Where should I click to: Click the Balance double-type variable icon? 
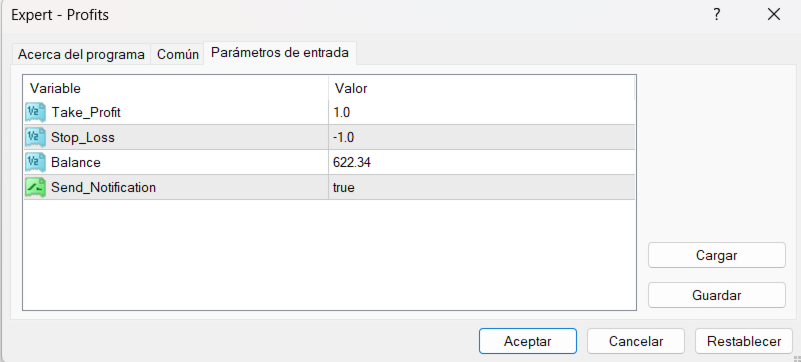pos(35,162)
